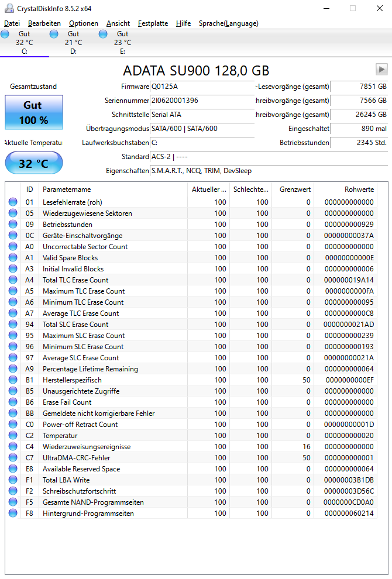Click status orb for Total TLC Erase Count

[x=13, y=280]
